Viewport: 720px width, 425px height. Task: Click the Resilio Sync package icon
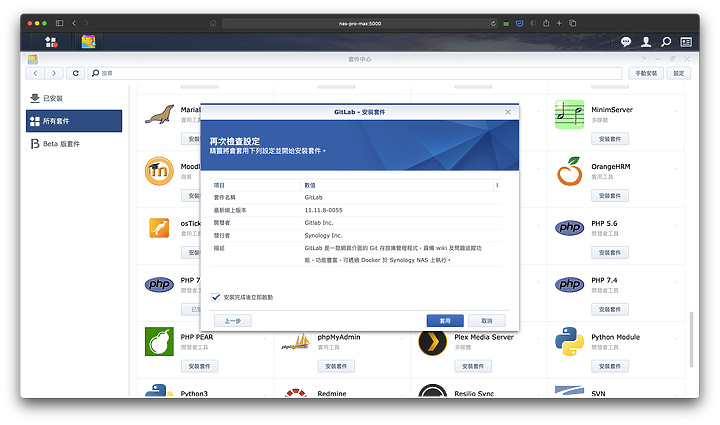point(433,391)
